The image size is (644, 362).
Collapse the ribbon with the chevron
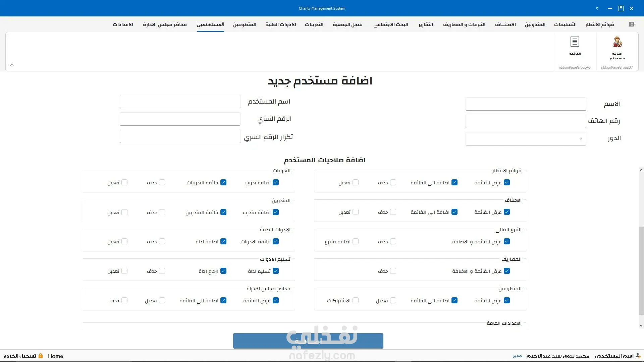(x=12, y=65)
